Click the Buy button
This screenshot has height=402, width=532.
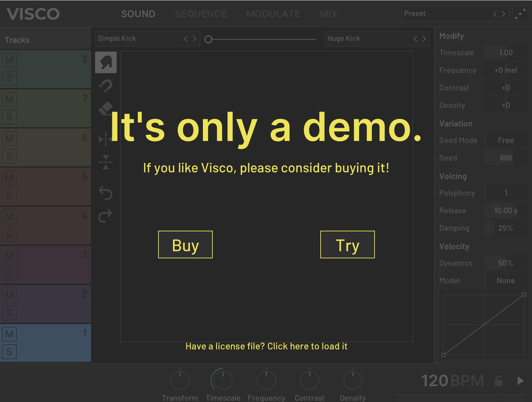click(x=185, y=245)
